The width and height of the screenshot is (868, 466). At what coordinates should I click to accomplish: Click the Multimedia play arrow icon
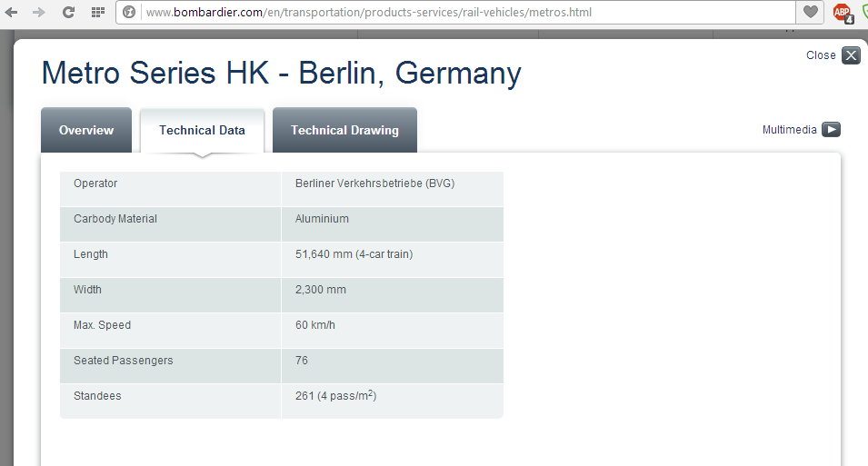click(x=831, y=130)
